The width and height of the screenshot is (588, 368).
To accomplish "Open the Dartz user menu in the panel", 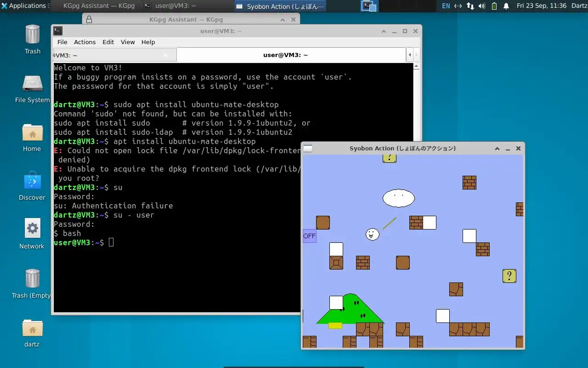I will tap(579, 6).
